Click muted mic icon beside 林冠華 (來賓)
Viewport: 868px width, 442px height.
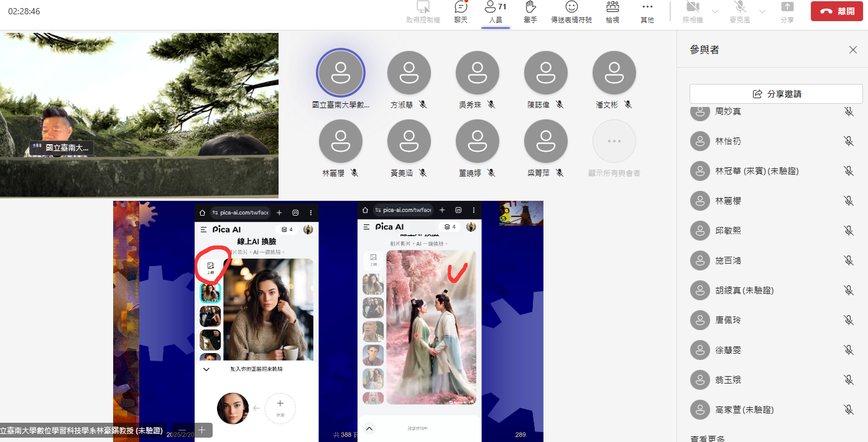tap(849, 171)
